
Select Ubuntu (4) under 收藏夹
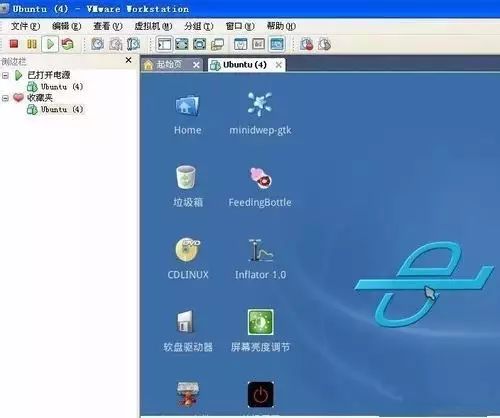[x=55, y=109]
